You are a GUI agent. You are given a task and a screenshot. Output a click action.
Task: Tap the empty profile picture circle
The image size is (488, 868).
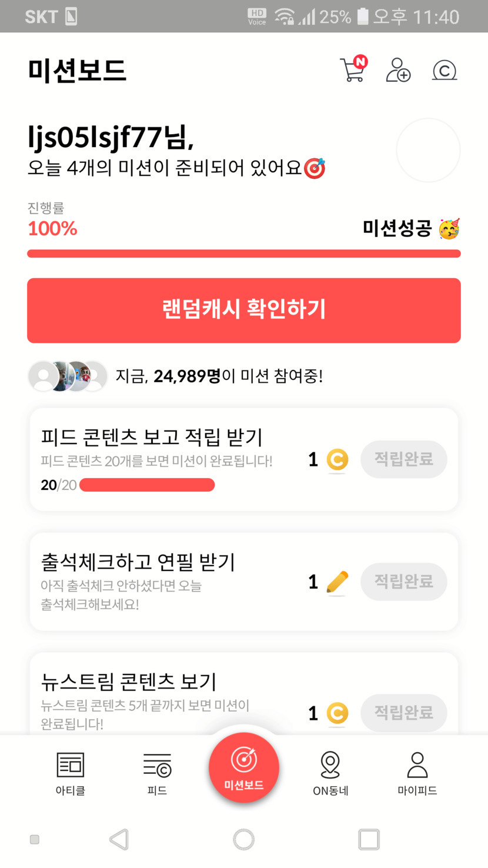click(x=428, y=151)
